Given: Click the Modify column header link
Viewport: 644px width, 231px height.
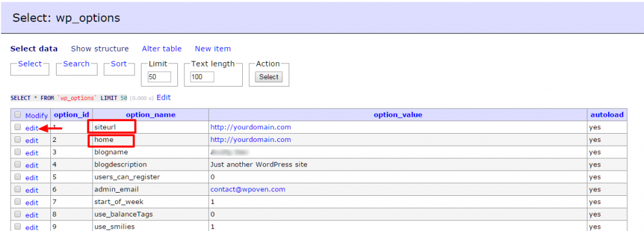Looking at the screenshot, I should click(36, 115).
